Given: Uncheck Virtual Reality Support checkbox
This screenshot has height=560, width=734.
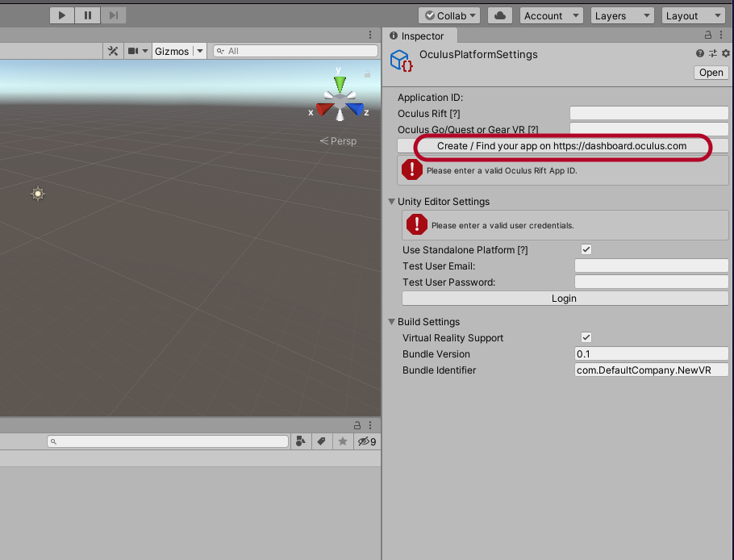Looking at the screenshot, I should click(586, 337).
